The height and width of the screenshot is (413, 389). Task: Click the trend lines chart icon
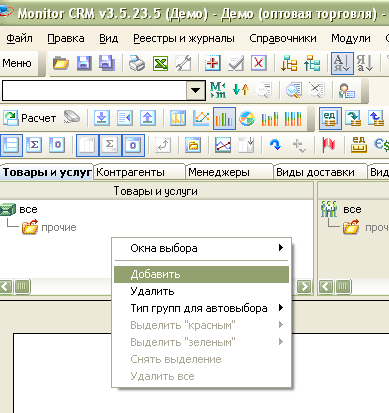tap(223, 145)
